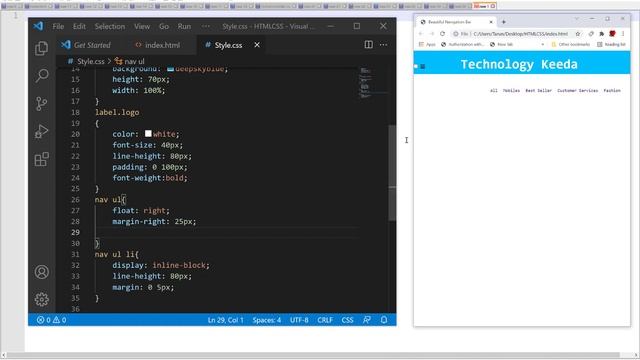The height and width of the screenshot is (360, 640).
Task: Open the Explorer view in VS Code
Action: coord(41,49)
